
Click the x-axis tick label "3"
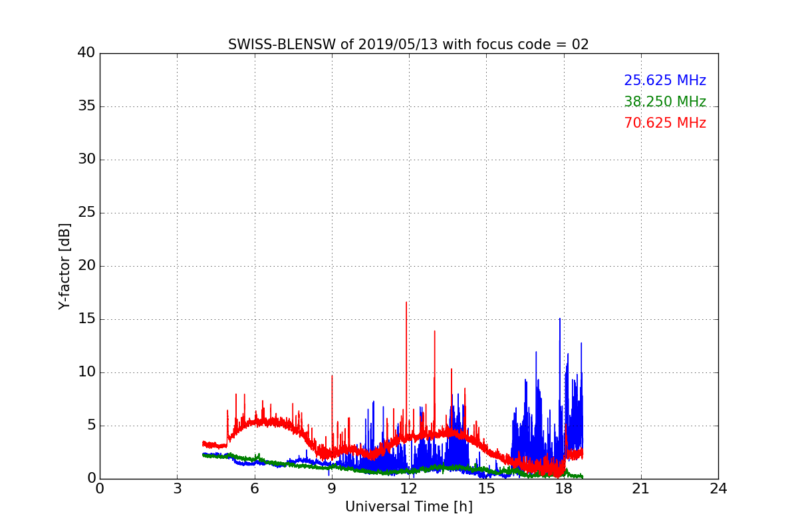point(177,488)
